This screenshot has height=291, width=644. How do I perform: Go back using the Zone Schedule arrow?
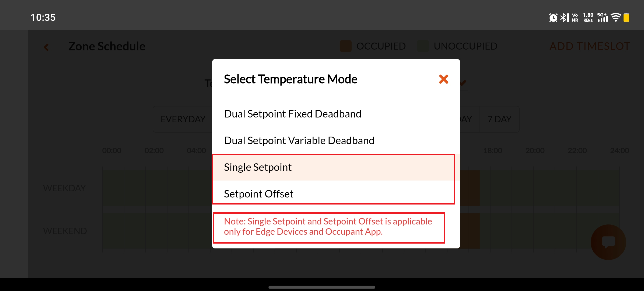pyautogui.click(x=46, y=47)
